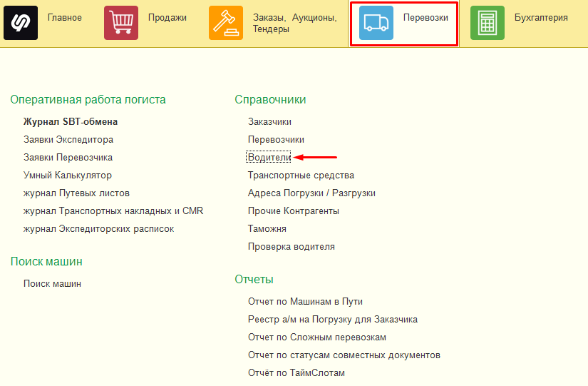The image size is (588, 386).
Task: Open Заявки Экспедитора
Action: 68,140
